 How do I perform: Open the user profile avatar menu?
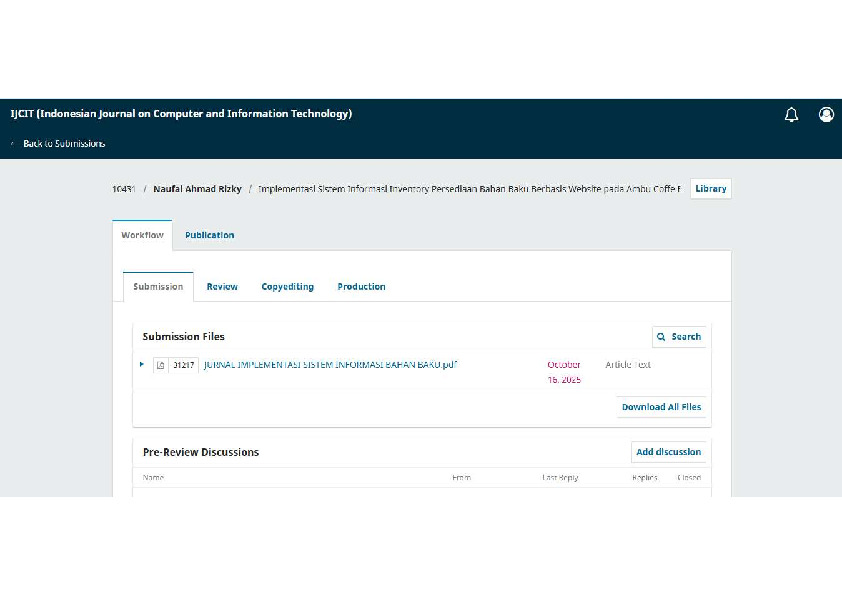coord(826,114)
